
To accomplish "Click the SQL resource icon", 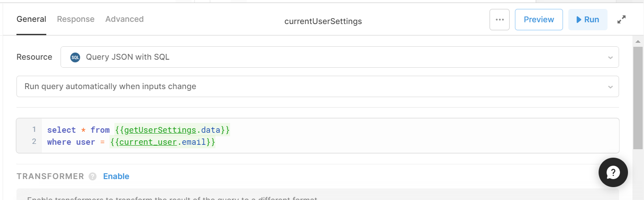I will coord(75,57).
